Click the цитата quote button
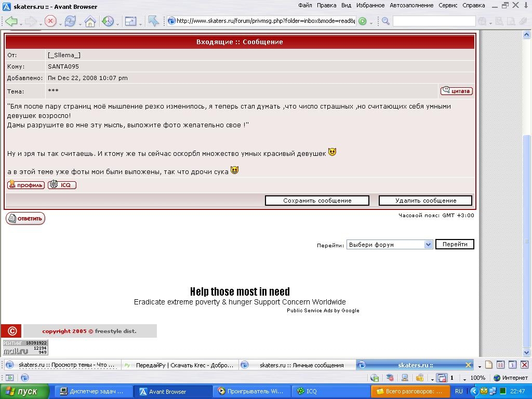 point(456,91)
